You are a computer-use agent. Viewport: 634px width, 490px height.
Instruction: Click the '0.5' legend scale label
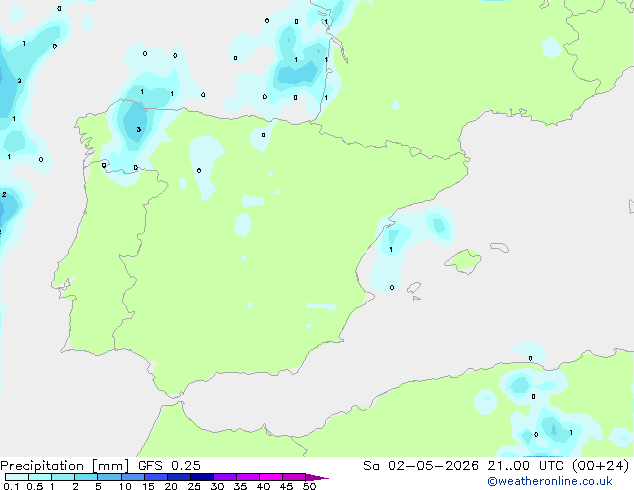[x=34, y=486]
